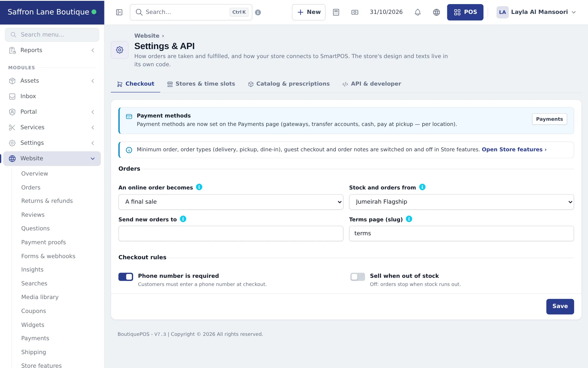Launch the POS button

click(x=465, y=12)
